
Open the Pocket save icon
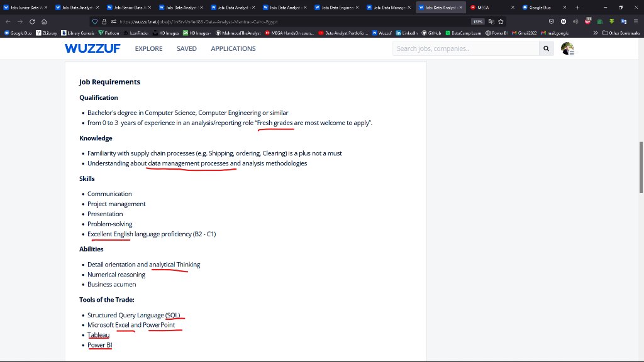click(551, 21)
